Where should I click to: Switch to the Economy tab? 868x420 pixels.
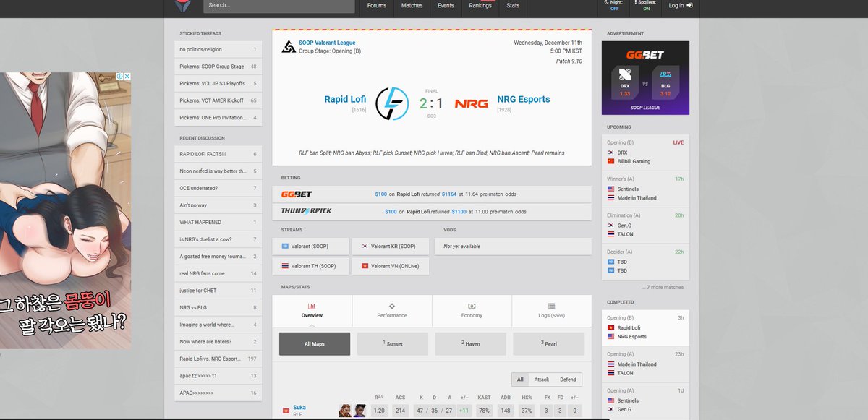tap(472, 311)
